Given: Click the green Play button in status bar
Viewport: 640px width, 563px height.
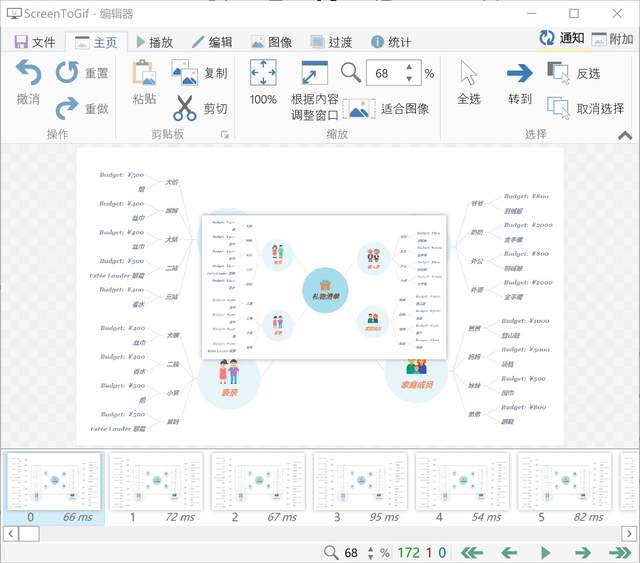Looking at the screenshot, I should pos(546,553).
